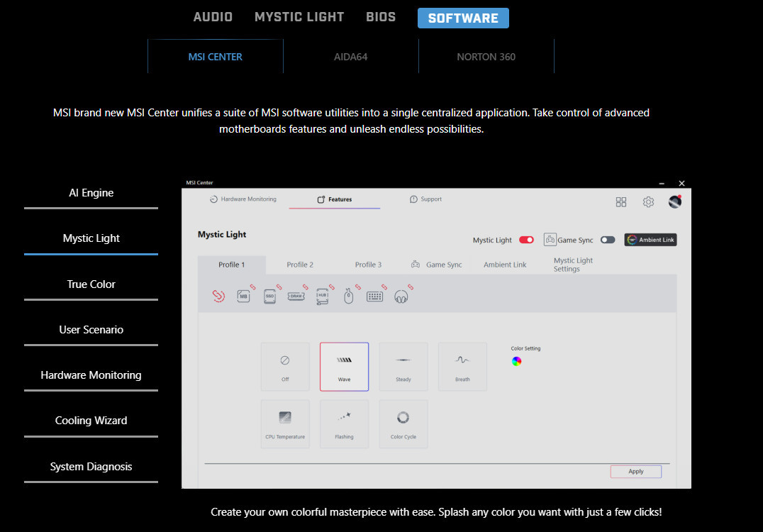Switch to the Hardware Monitoring tab
The height and width of the screenshot is (532, 763).
pyautogui.click(x=243, y=199)
